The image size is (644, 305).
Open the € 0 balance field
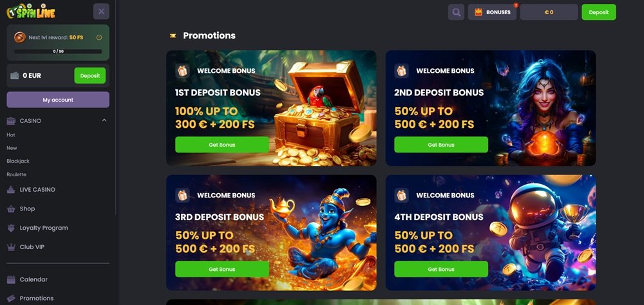[x=549, y=12]
